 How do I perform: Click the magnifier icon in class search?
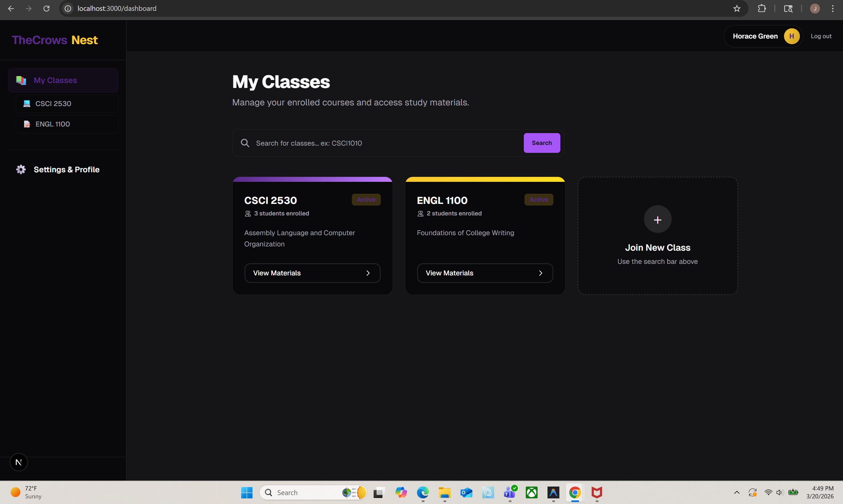245,143
